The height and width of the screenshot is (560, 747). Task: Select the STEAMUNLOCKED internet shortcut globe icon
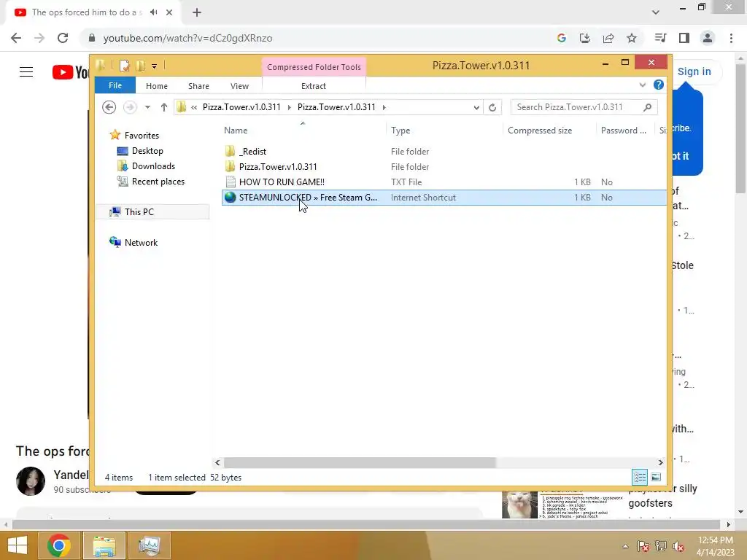click(230, 197)
